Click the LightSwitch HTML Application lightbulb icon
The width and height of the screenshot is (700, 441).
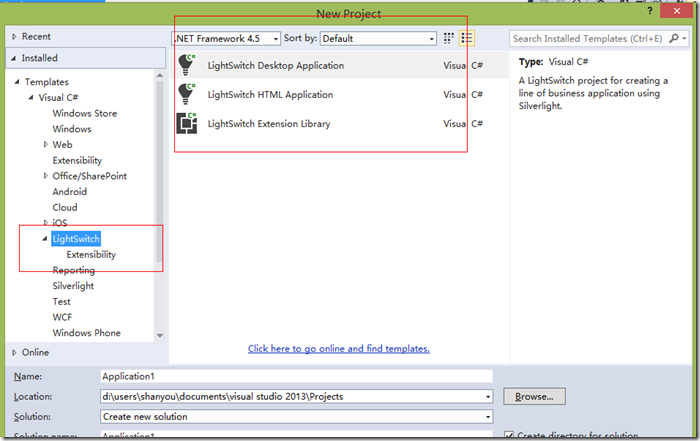(187, 94)
